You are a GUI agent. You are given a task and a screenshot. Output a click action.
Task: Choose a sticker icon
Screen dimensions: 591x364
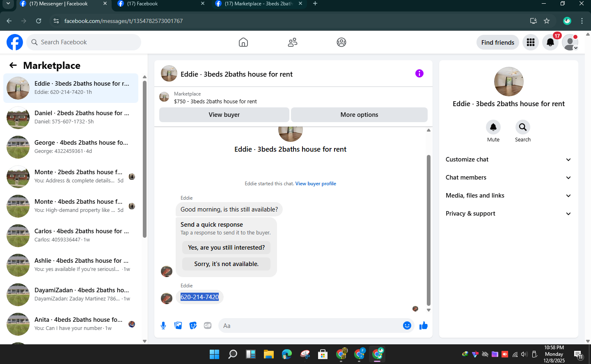[193, 325]
